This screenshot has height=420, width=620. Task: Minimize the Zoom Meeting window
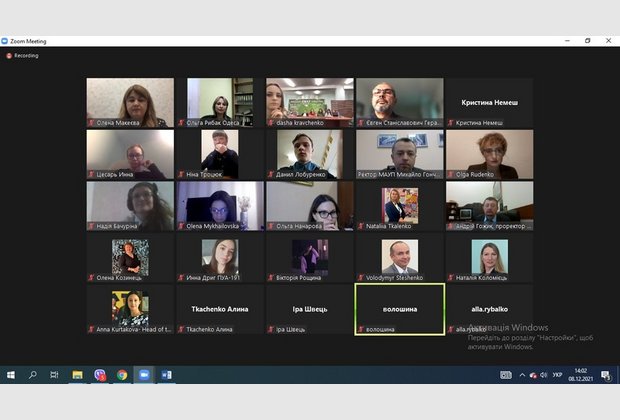click(567, 41)
